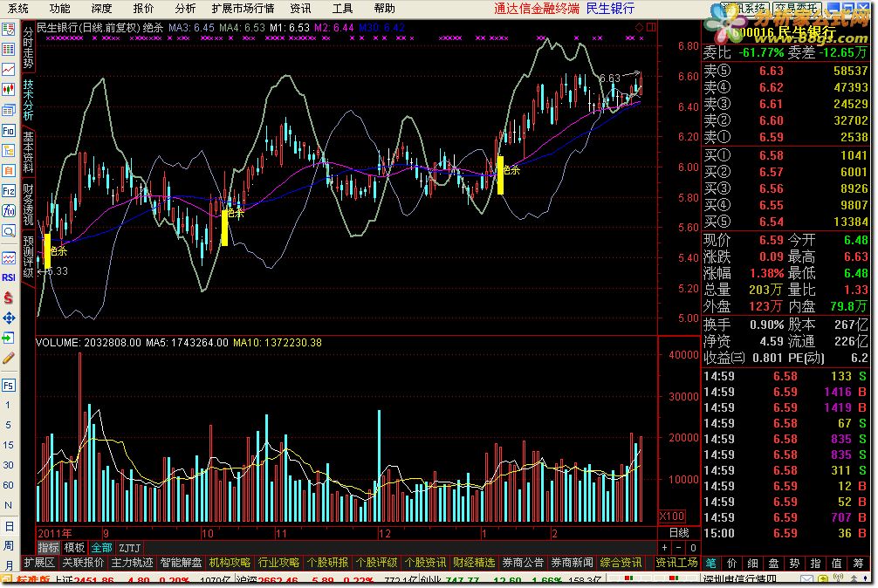This screenshot has width=878, height=588.
Task: Open the f(x) formula manager icon
Action: (x=9, y=211)
